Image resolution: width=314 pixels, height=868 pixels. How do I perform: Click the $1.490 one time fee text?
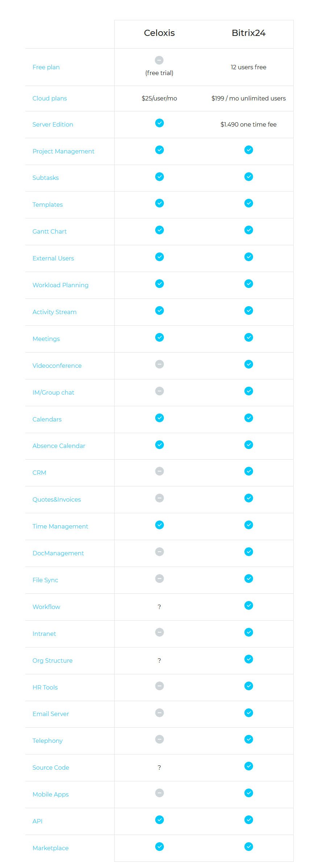point(248,124)
